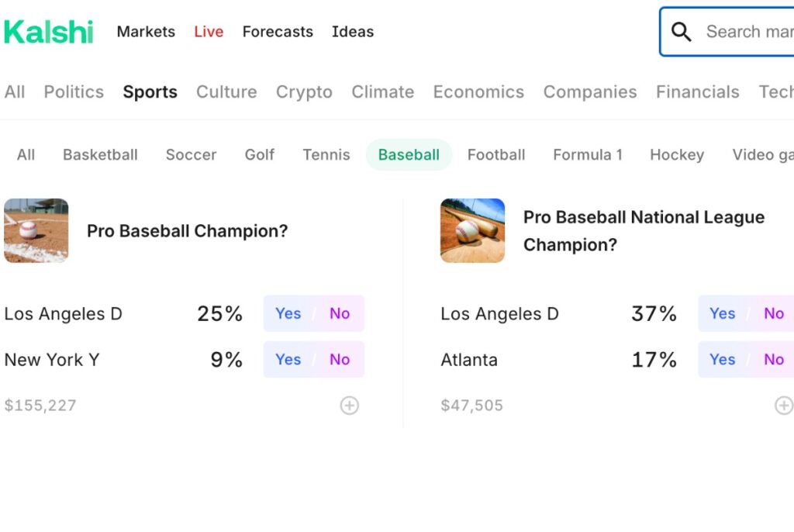
Task: Open the Pro Baseball Champion? market title
Action: (x=188, y=231)
